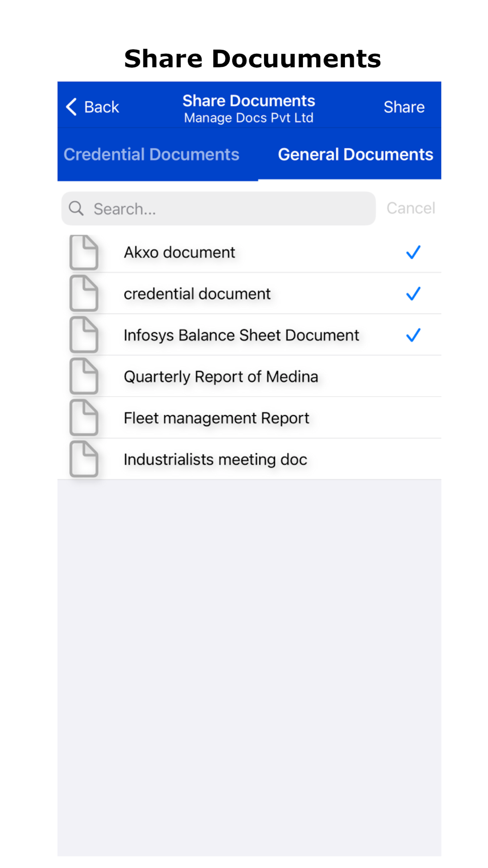This screenshot has height=868, width=488.
Task: Switch to the Credential Documents tab
Action: [151, 154]
